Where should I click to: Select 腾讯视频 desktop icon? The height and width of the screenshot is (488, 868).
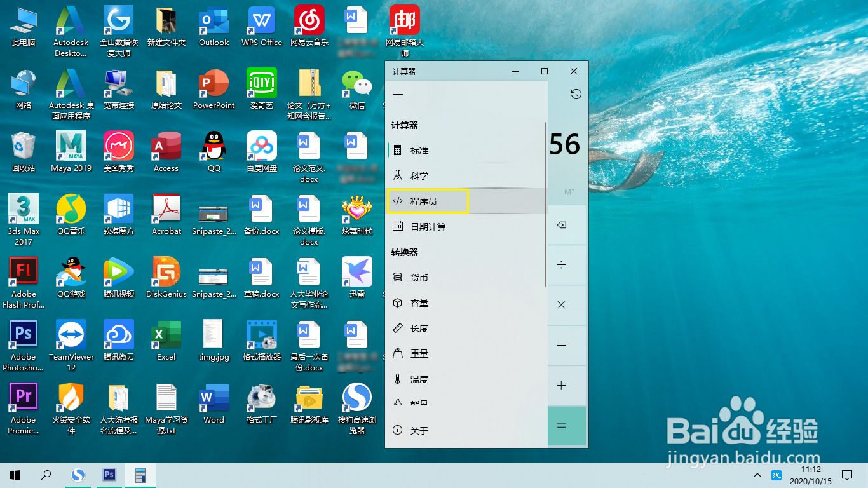119,279
